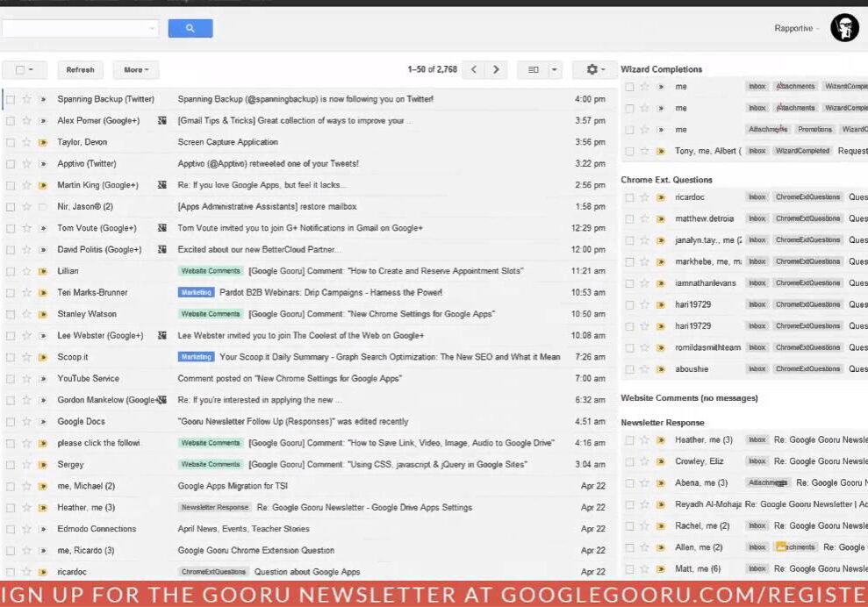
Task: Select the YouTube Service email checkbox
Action: coord(11,379)
